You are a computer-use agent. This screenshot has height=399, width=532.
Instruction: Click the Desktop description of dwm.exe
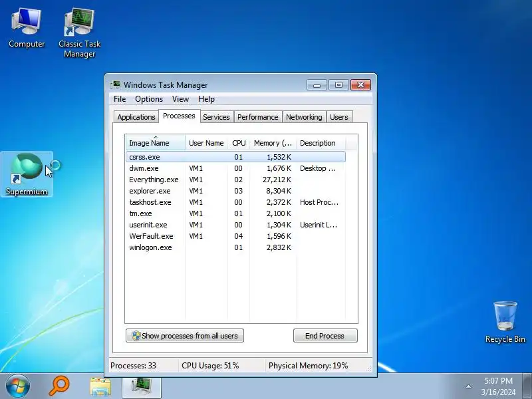tap(318, 168)
